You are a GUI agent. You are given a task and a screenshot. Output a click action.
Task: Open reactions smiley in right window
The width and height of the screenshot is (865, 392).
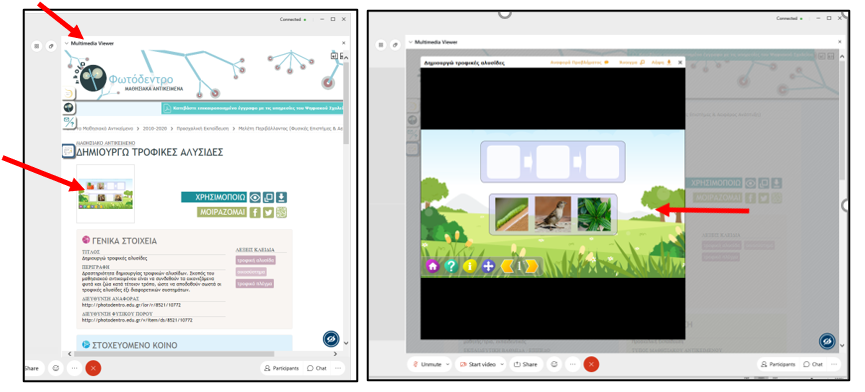(554, 364)
